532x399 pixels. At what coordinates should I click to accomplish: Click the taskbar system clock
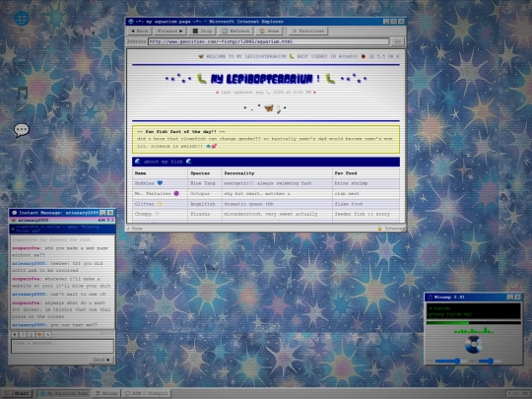(517, 393)
